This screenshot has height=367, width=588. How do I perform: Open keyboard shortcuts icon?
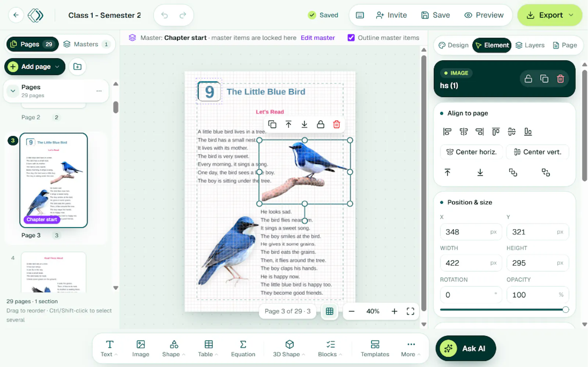[360, 15]
